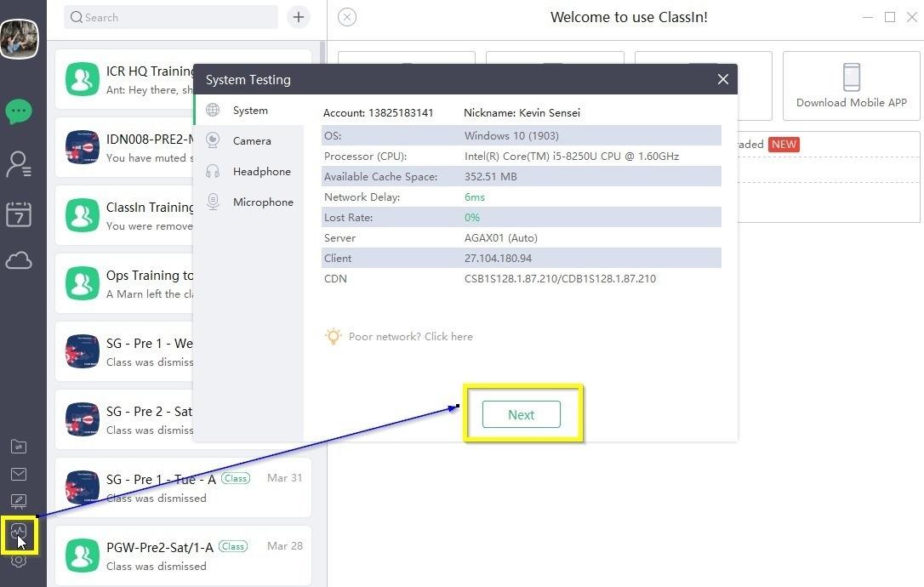
Task: Click the Next button
Action: click(522, 414)
